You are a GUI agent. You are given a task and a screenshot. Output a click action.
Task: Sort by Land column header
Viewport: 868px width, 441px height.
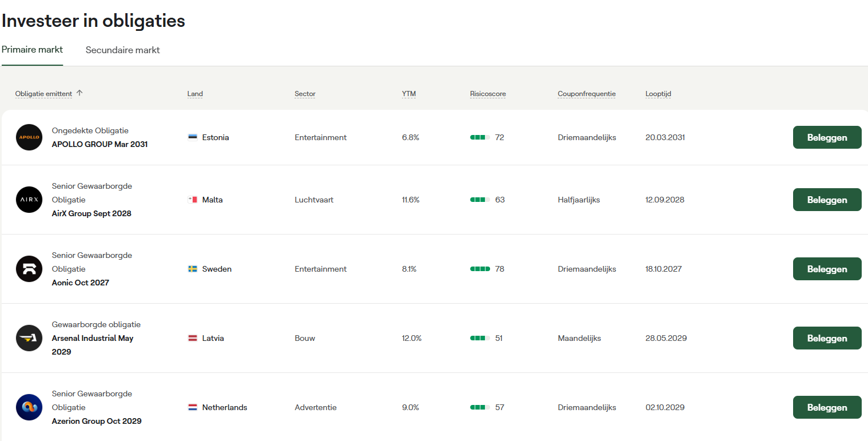click(195, 94)
